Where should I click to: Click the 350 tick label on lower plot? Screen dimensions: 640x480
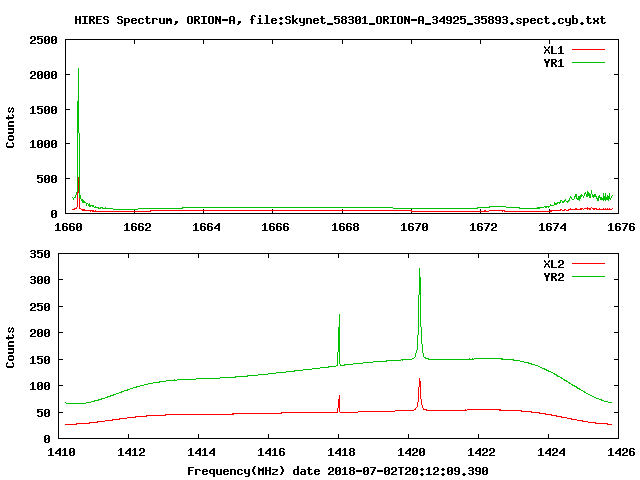click(40, 254)
